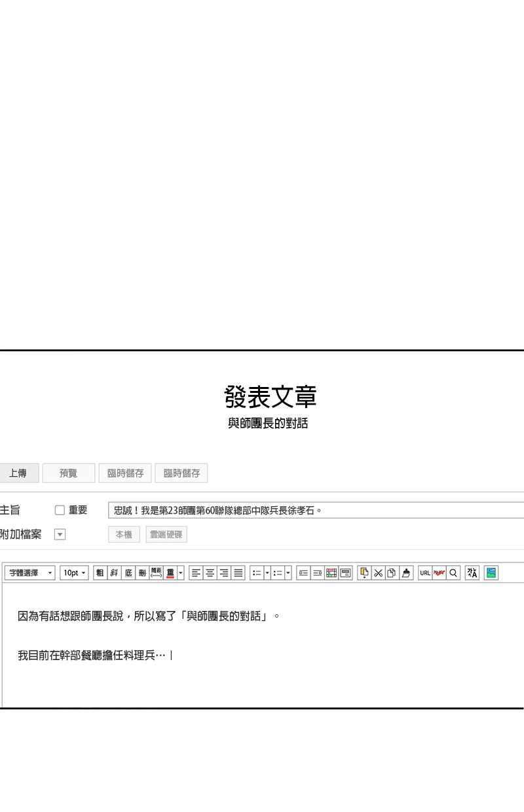This screenshot has width=524, height=812.
Task: Open the font color dropdown arrow
Action: click(181, 573)
